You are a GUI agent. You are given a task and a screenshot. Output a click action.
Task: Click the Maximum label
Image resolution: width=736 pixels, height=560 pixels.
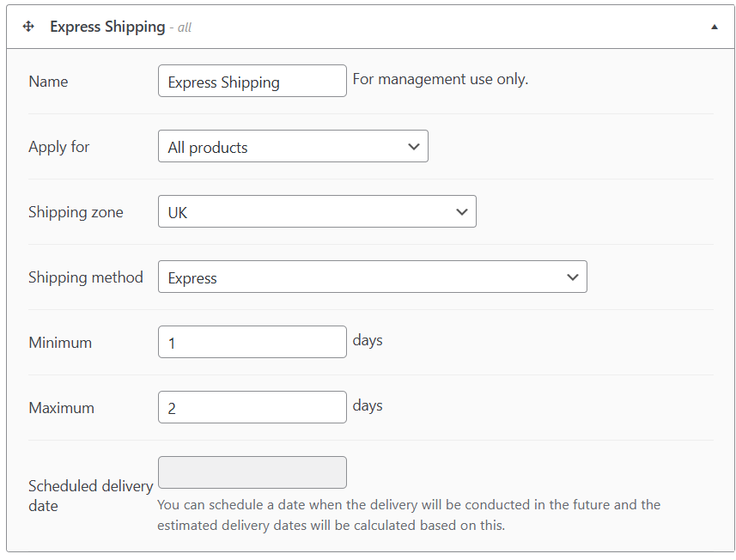point(62,408)
